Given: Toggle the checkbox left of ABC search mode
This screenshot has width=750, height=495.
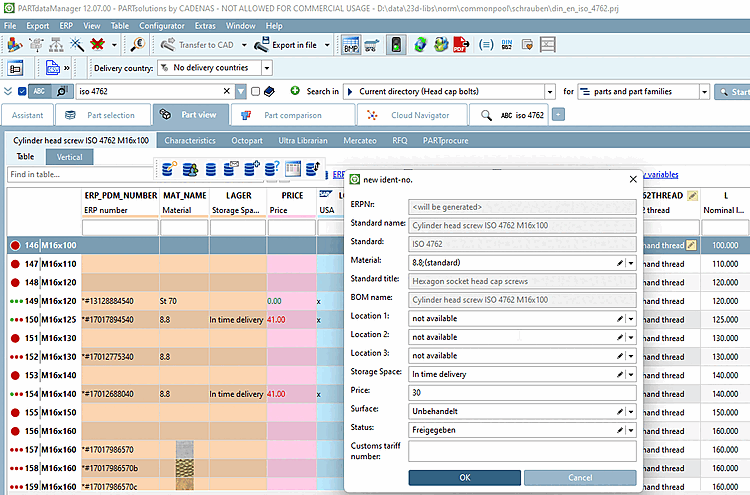Looking at the screenshot, I should coord(23,91).
